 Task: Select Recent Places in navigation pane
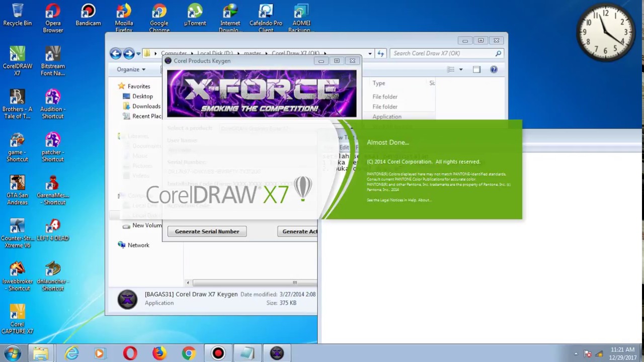146,116
